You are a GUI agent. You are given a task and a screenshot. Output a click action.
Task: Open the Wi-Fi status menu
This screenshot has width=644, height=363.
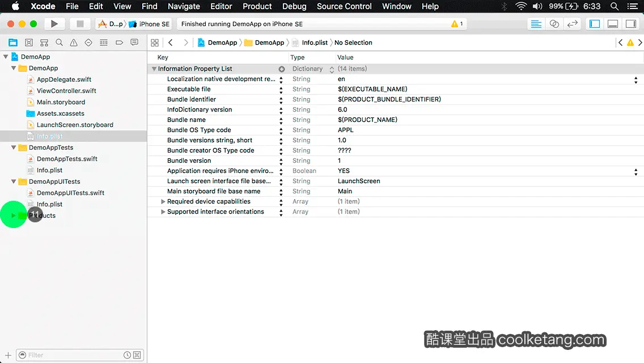coord(521,6)
